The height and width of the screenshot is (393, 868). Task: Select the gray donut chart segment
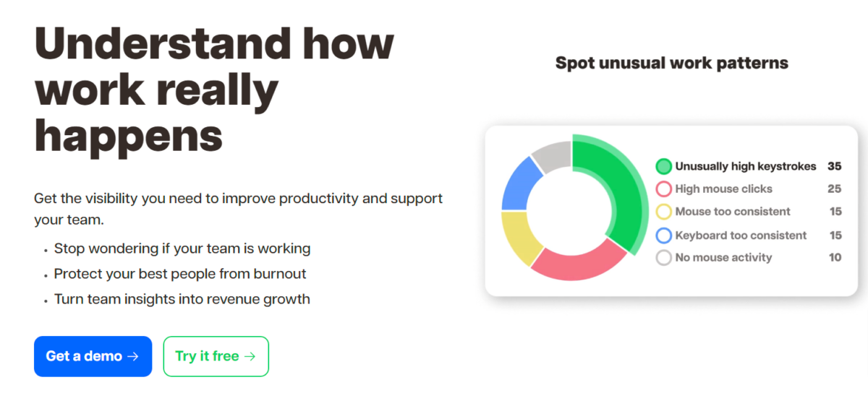pos(553,154)
